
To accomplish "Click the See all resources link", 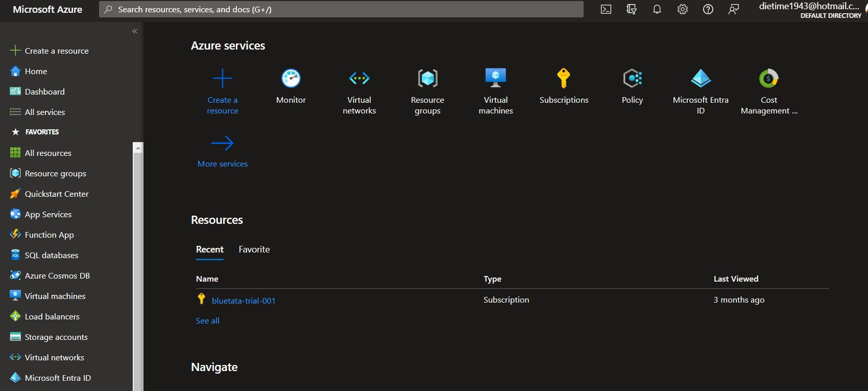I will point(207,320).
